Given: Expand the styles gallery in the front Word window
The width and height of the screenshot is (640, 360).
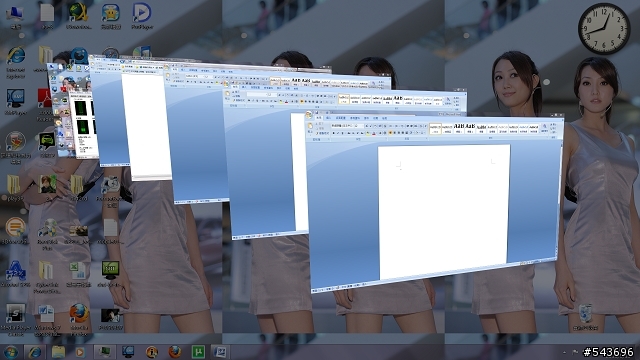Looking at the screenshot, I should pos(540,131).
